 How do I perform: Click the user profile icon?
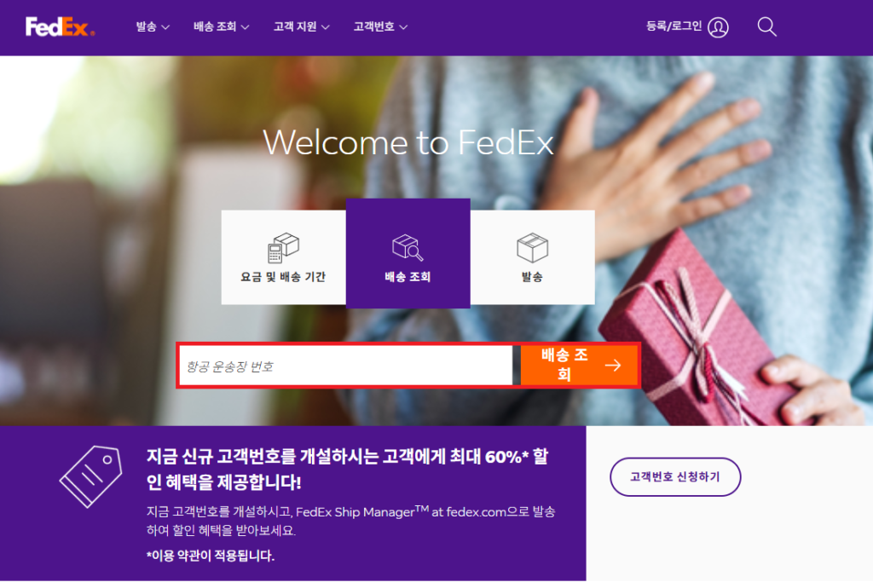(718, 27)
